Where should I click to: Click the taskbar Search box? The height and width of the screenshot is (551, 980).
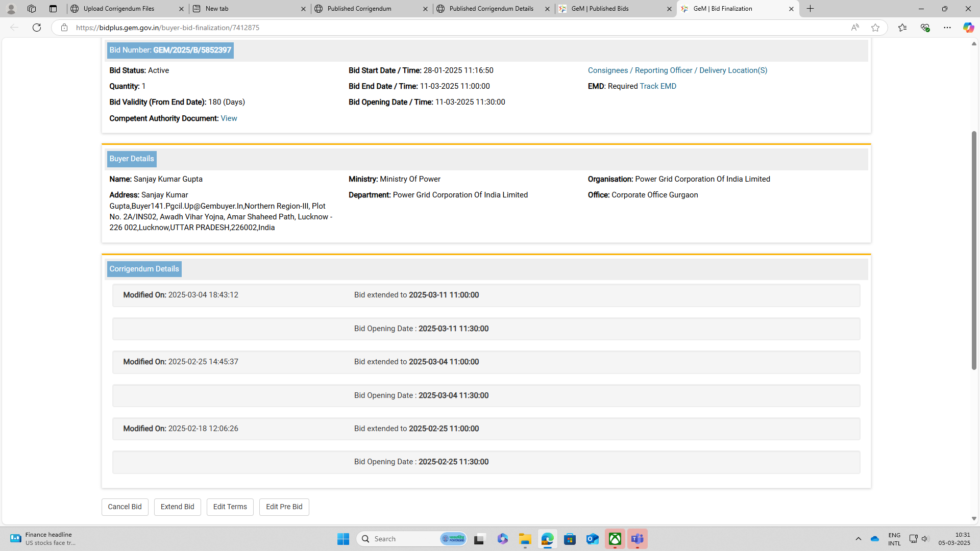(x=412, y=539)
